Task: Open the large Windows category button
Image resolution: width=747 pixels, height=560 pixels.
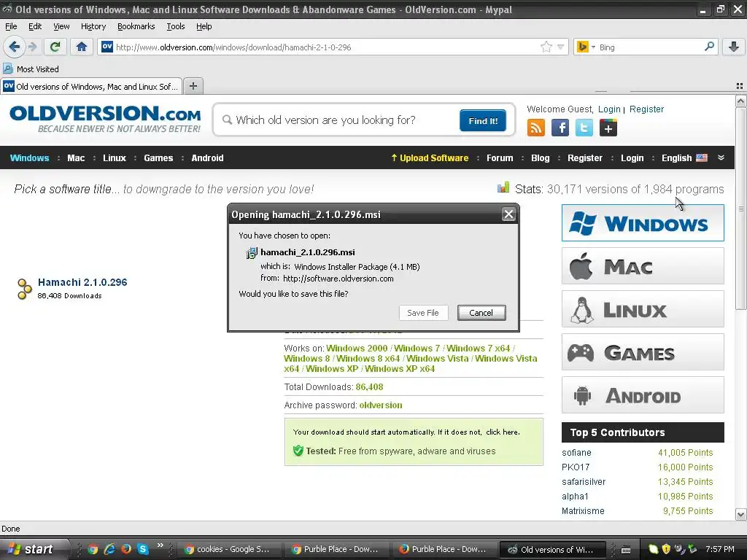Action: pyautogui.click(x=643, y=223)
